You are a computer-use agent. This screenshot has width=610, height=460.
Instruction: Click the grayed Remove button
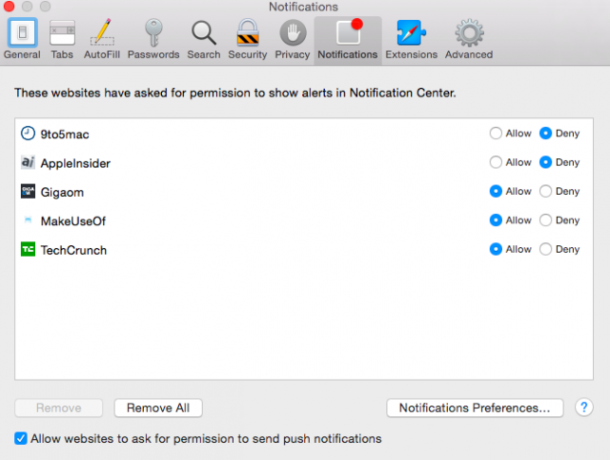(59, 408)
